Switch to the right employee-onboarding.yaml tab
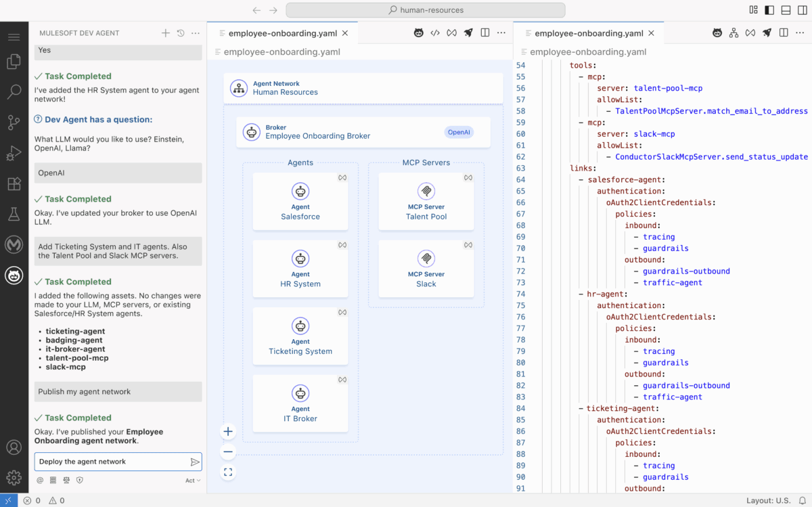This screenshot has height=507, width=812. point(587,32)
